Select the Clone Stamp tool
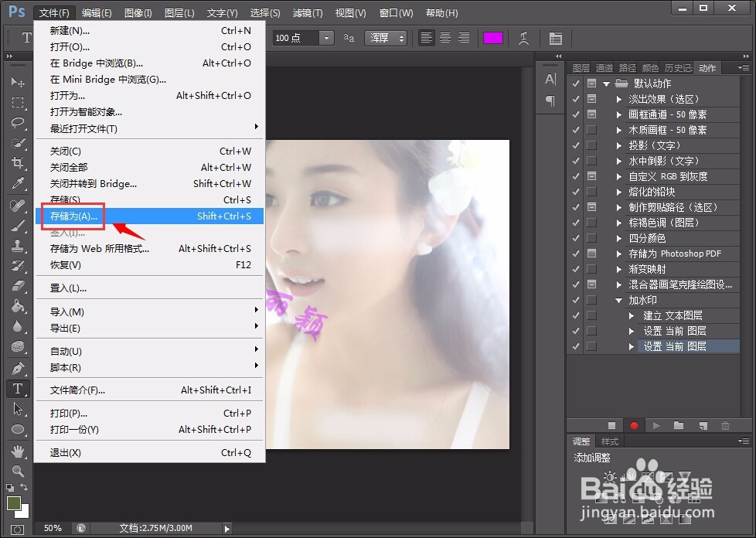 (18, 246)
